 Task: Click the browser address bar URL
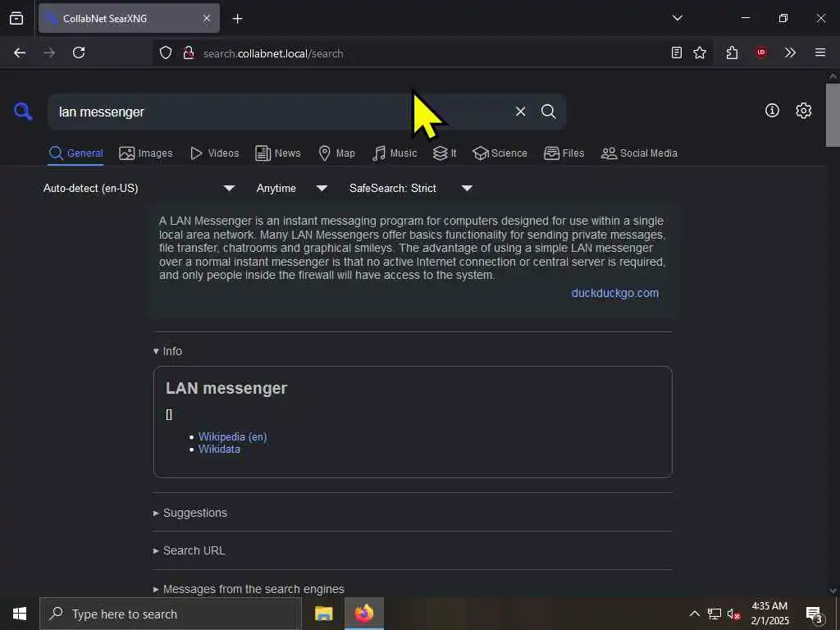[x=273, y=53]
